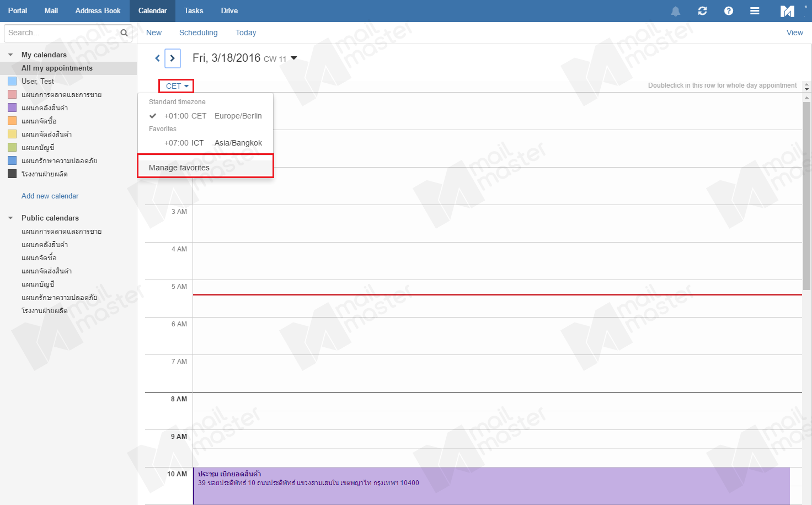Switch to the Tasks tab
The height and width of the screenshot is (505, 812).
(194, 10)
